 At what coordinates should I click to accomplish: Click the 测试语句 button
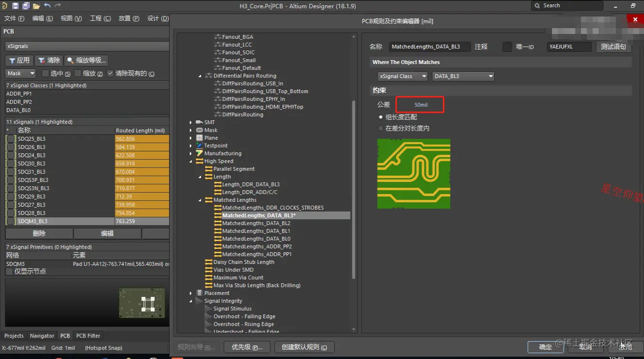tap(613, 47)
